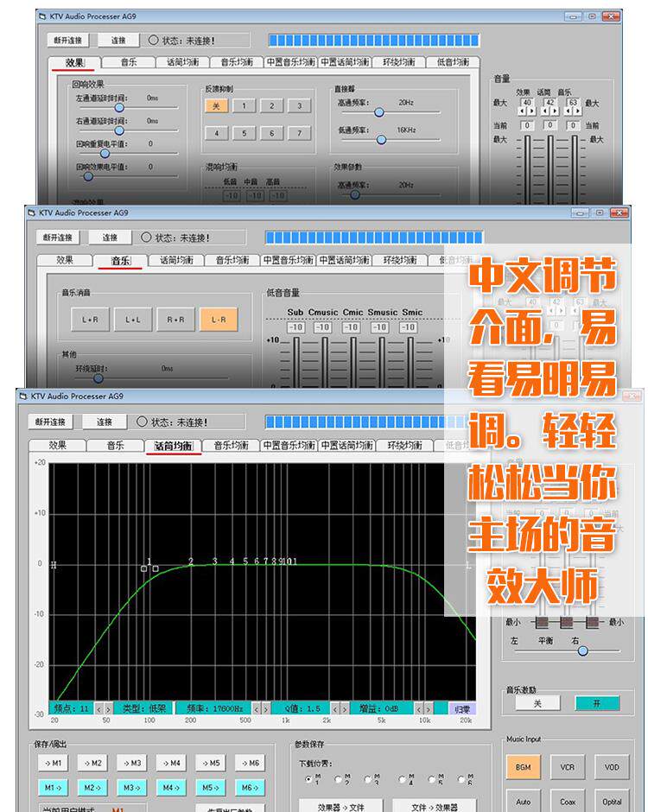Click the 频点 left arrow stepper
648x812 pixels.
point(99,708)
